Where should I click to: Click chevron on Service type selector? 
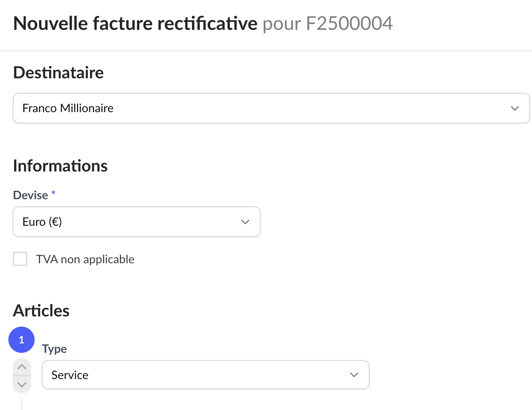[x=354, y=375]
